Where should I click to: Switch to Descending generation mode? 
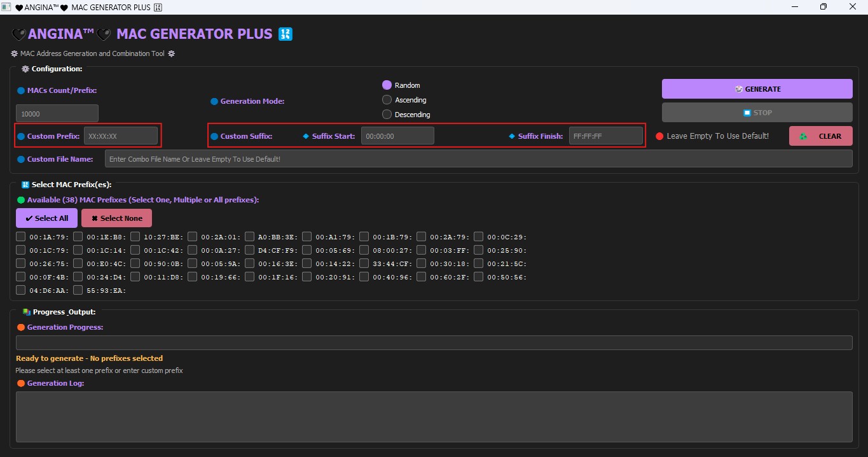click(x=387, y=115)
